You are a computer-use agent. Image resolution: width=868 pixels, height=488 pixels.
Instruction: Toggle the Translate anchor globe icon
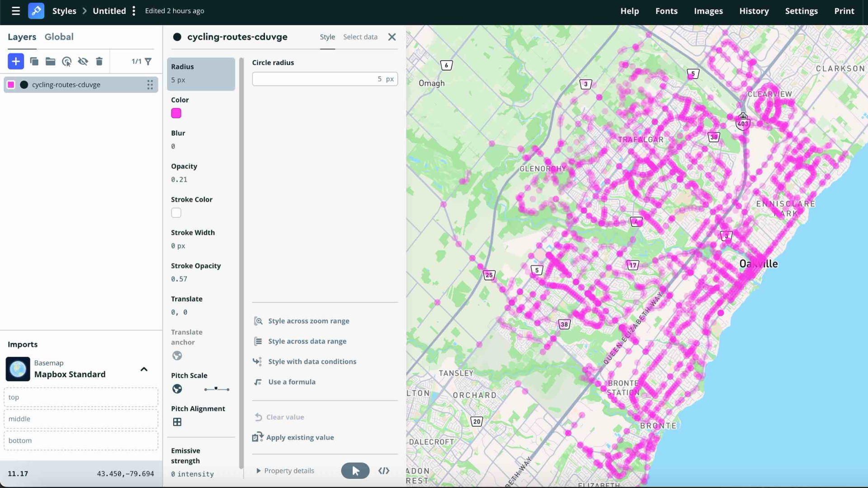pos(177,356)
